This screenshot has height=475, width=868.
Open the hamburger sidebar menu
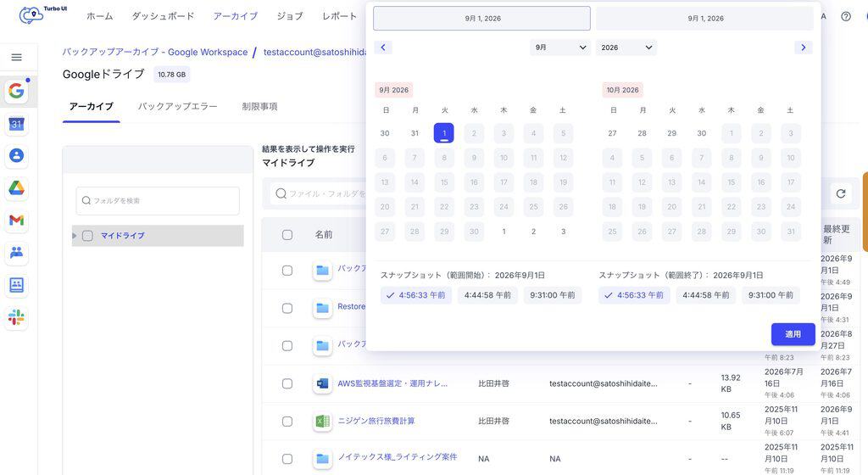pyautogui.click(x=17, y=57)
